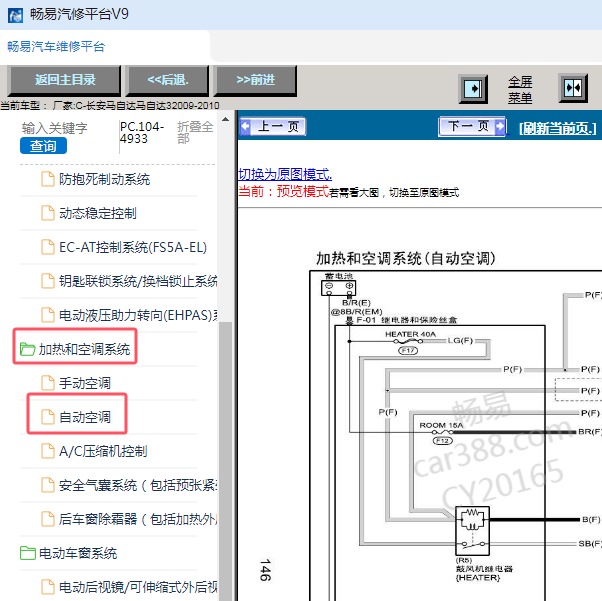The width and height of the screenshot is (602, 601).
Task: Open A/C压缩机控制 tree item
Action: coord(103,451)
